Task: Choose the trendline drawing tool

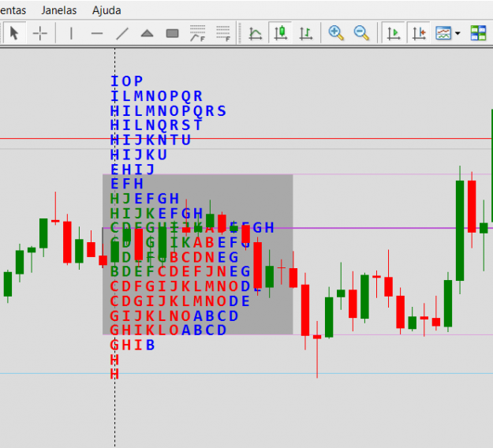Action: 122,33
